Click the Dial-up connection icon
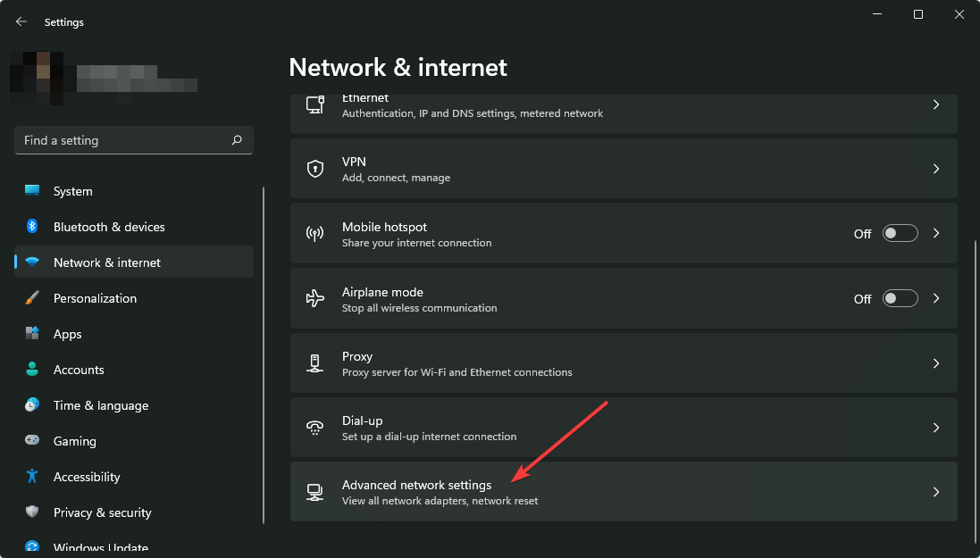980x558 pixels. click(314, 427)
